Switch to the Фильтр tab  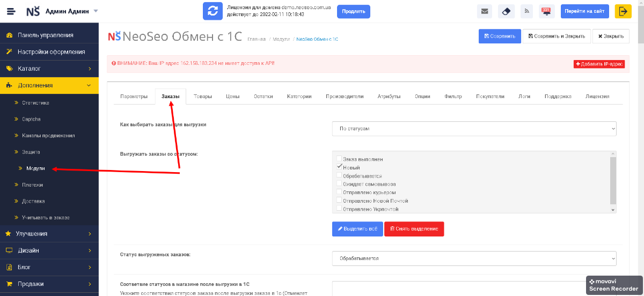click(453, 97)
